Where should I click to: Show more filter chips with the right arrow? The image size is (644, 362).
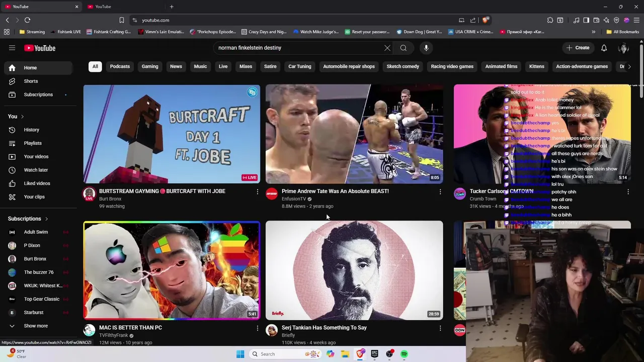point(629,66)
